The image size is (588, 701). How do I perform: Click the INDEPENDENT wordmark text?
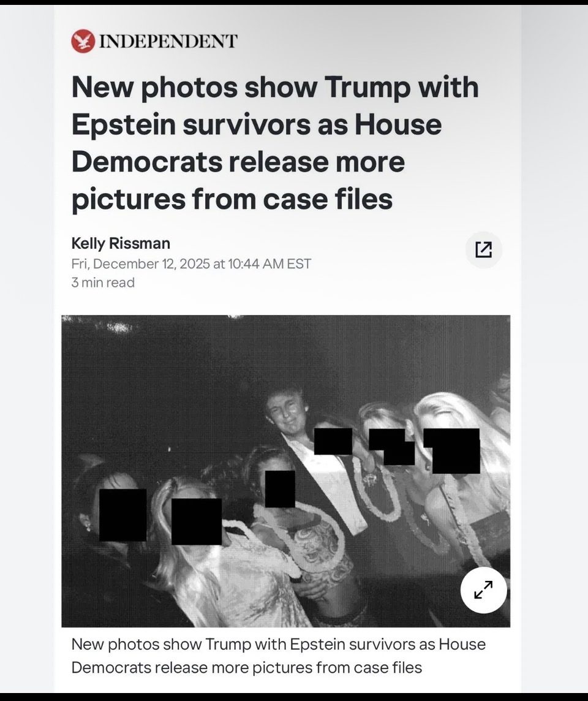(x=168, y=41)
